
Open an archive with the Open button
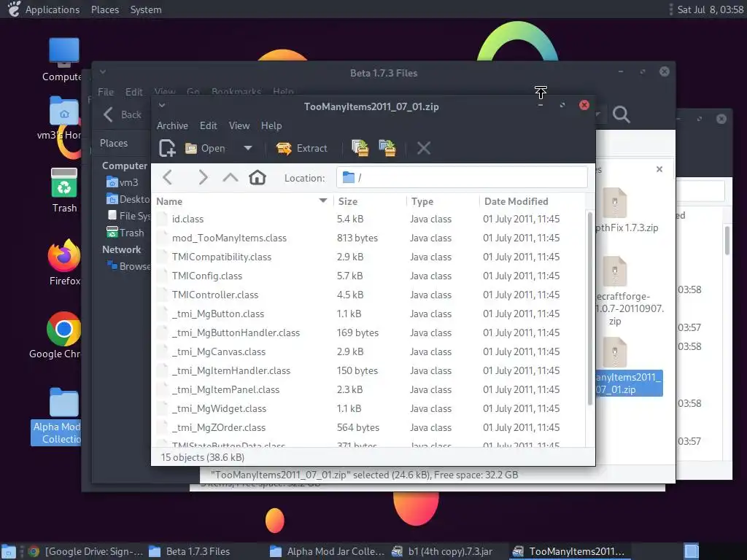pyautogui.click(x=205, y=148)
